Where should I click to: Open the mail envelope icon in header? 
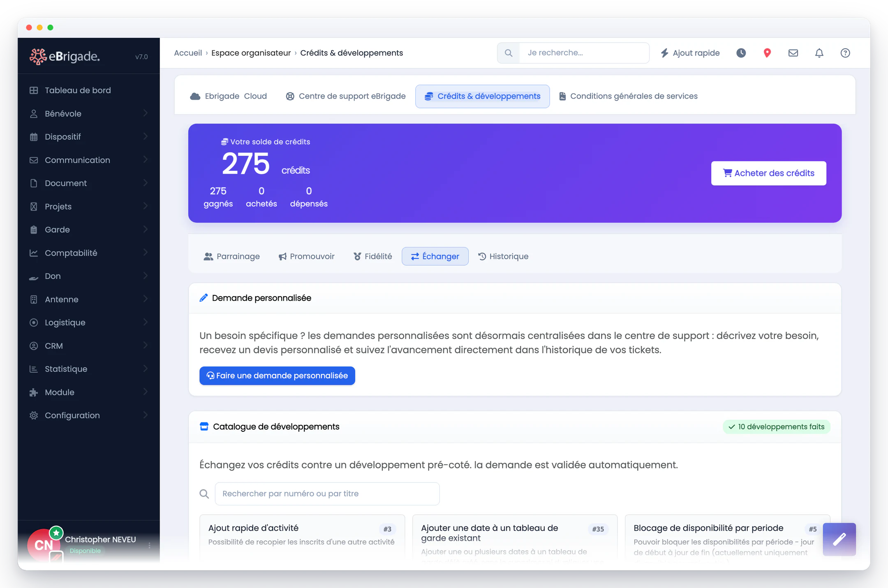[793, 53]
